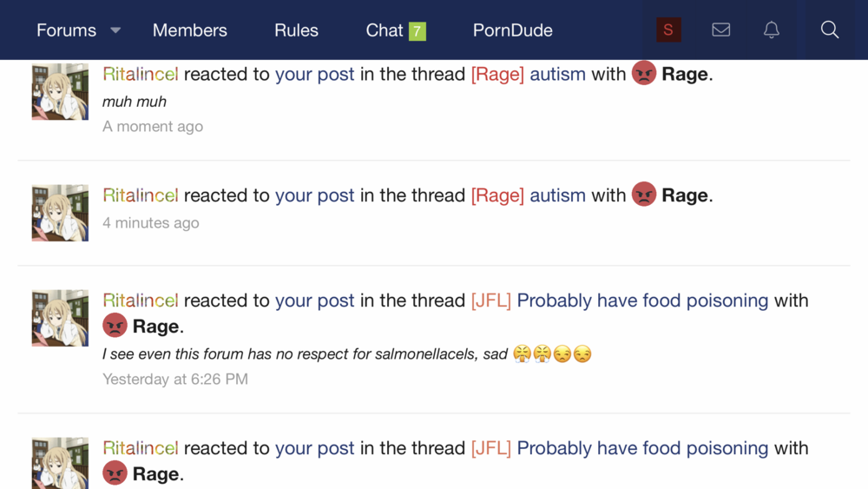Expand the Forums dropdown arrow

coord(115,30)
